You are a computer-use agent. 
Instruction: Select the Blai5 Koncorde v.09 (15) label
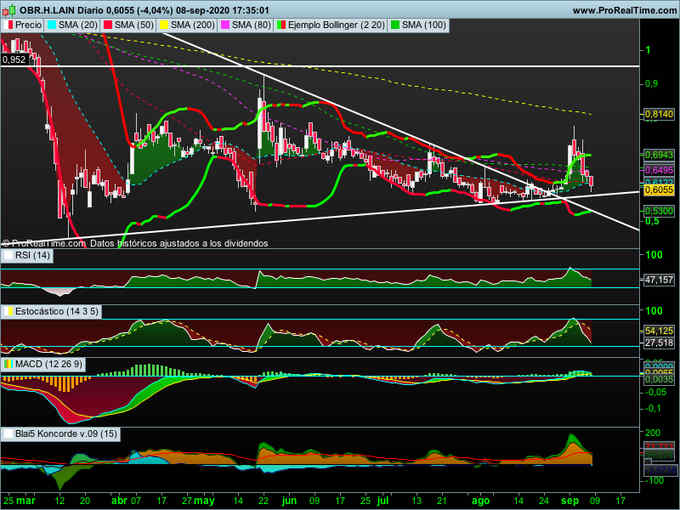60,432
